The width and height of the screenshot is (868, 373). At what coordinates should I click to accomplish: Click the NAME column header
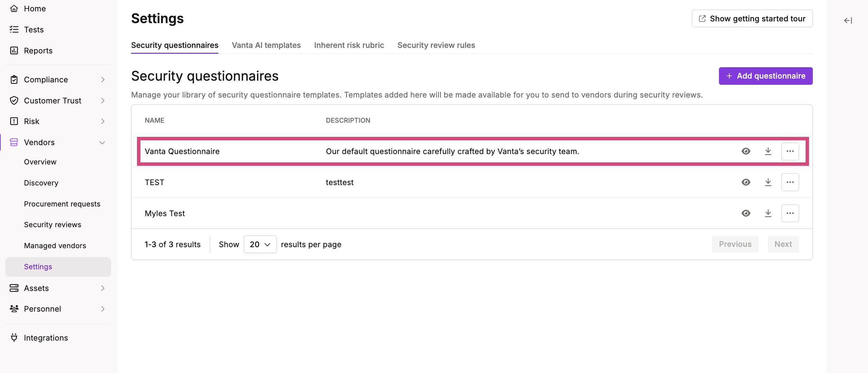pos(155,120)
